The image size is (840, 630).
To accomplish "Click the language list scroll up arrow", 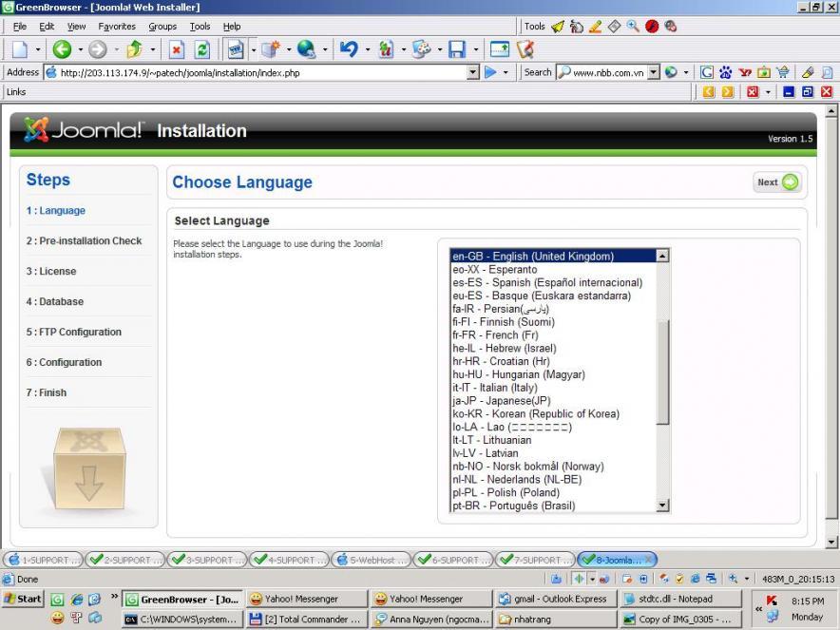I will point(662,256).
